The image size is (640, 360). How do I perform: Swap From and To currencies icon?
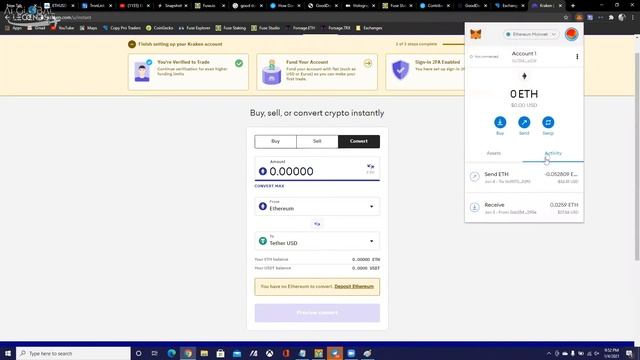coord(317,224)
